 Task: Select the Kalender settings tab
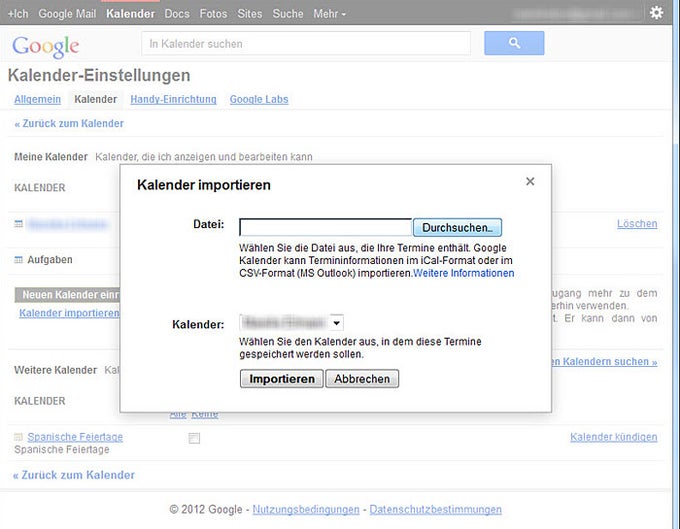point(95,99)
